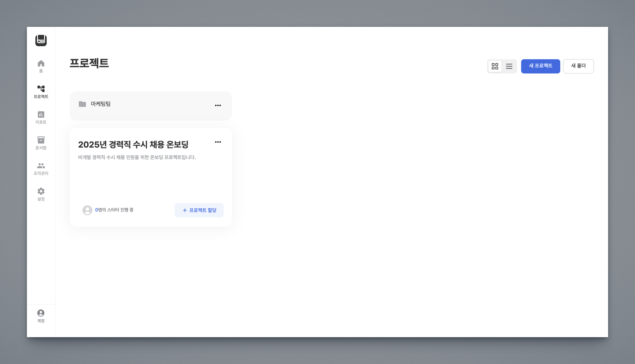Image resolution: width=635 pixels, height=364 pixels.
Task: Open 조직관리 organization management
Action: click(x=41, y=169)
